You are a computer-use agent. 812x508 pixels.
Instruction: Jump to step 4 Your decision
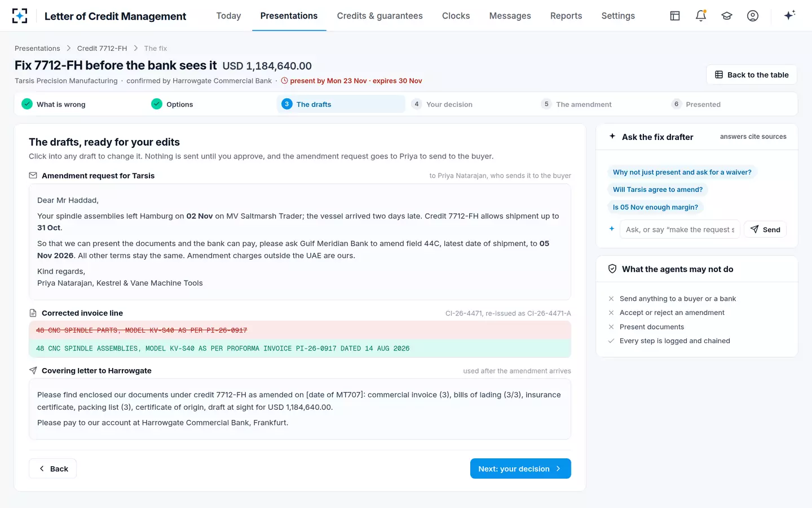point(470,104)
